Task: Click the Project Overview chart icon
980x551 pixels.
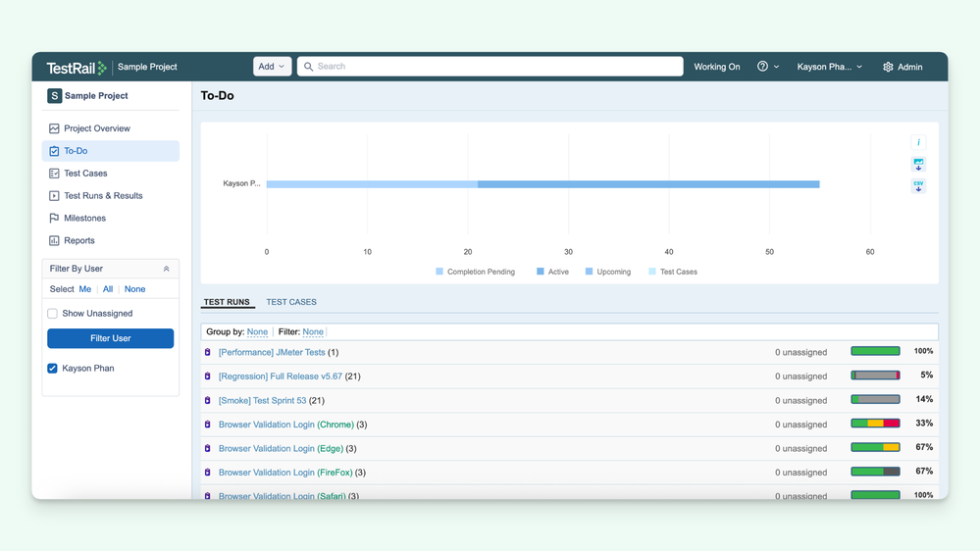Action: (x=54, y=128)
